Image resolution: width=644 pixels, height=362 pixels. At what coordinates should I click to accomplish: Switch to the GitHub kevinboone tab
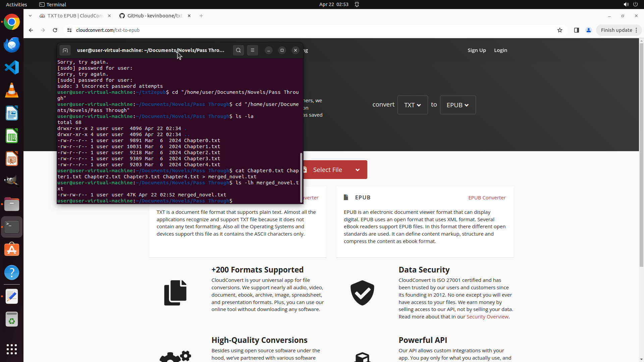click(154, 16)
